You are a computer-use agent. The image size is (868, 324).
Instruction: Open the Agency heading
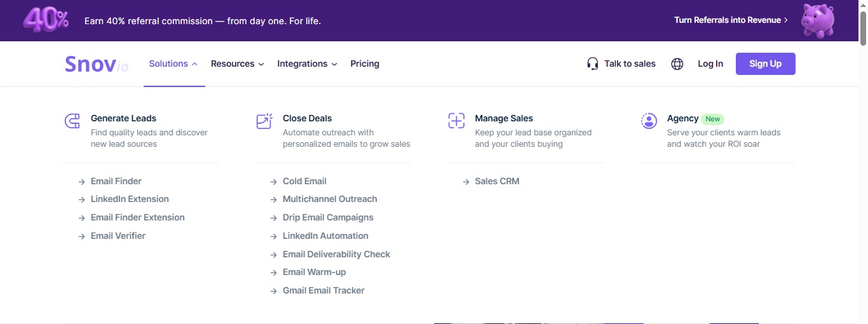point(682,118)
